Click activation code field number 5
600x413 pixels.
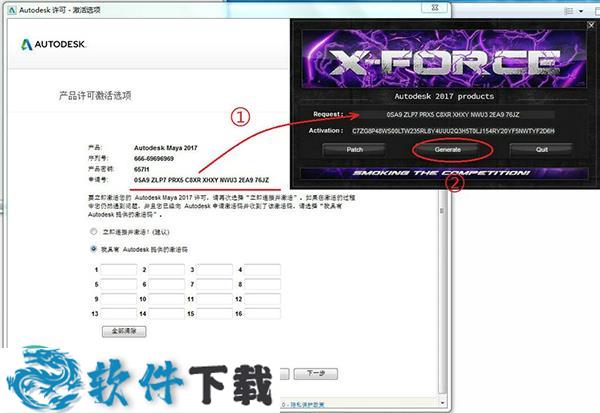click(119, 284)
